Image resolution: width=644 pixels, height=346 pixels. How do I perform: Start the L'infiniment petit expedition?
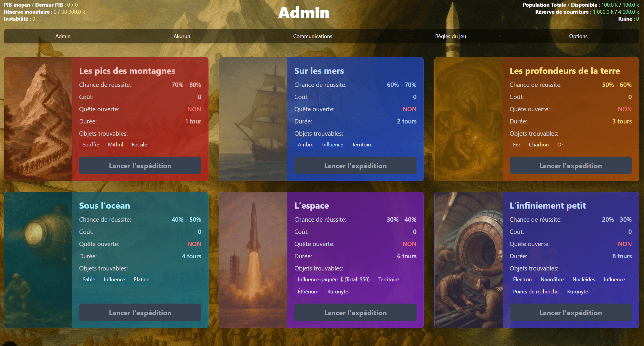tap(570, 313)
